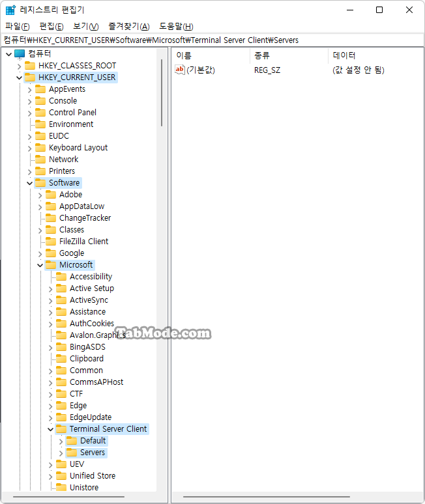Select the AuthCookies key
This screenshot has width=425, height=504.
pyautogui.click(x=92, y=324)
